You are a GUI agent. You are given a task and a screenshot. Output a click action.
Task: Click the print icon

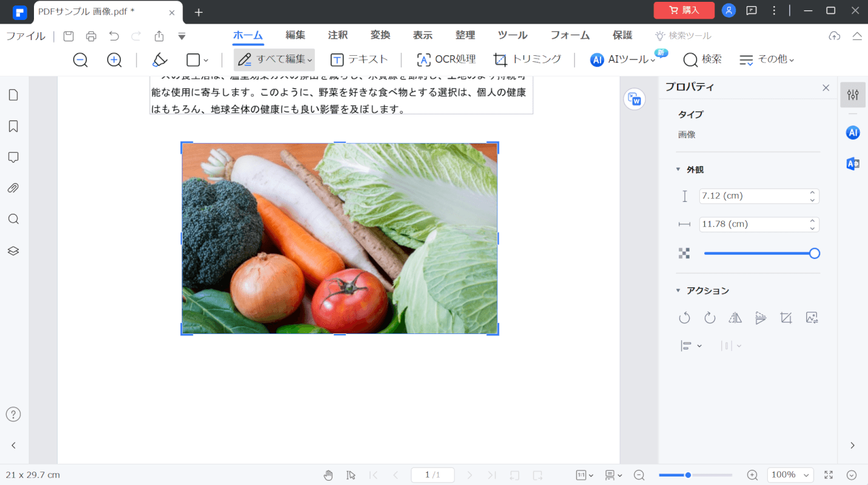(x=91, y=36)
